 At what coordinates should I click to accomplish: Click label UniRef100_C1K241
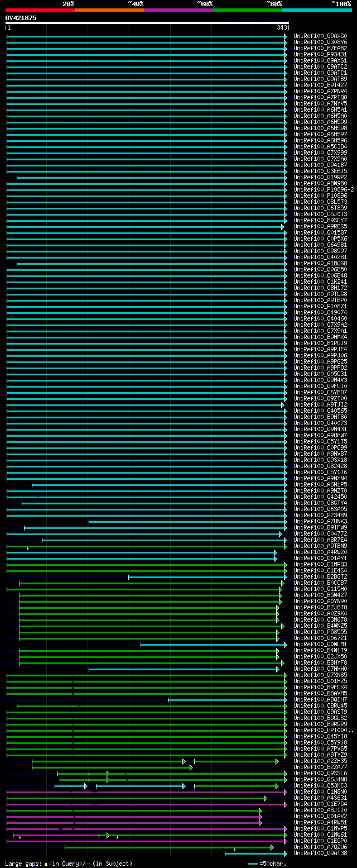coord(320,282)
